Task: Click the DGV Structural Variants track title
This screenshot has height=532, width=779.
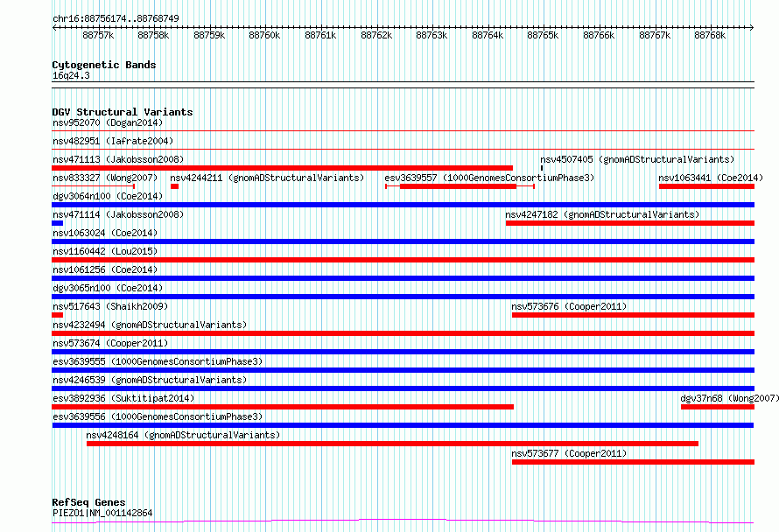Action: pyautogui.click(x=123, y=112)
